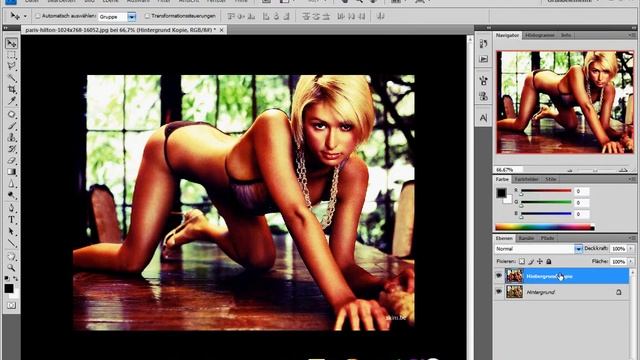Swap foreground and background colors in the toolbox
Screen dimensions: 640x360
coord(16,278)
